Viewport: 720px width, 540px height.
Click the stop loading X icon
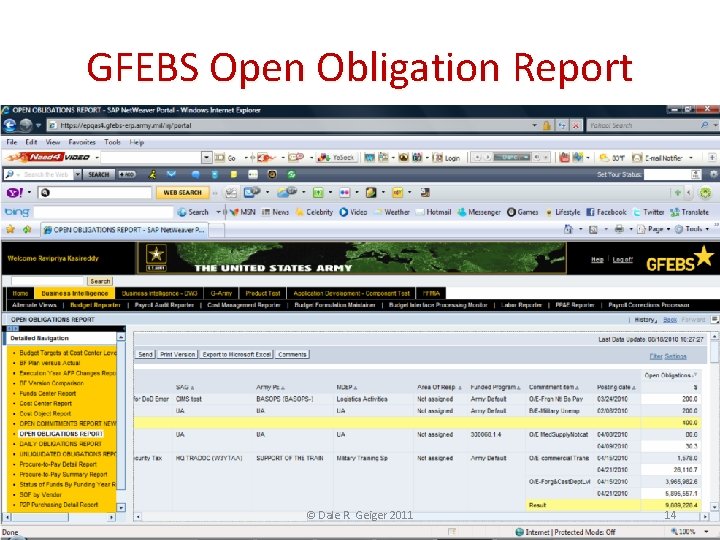[x=576, y=125]
